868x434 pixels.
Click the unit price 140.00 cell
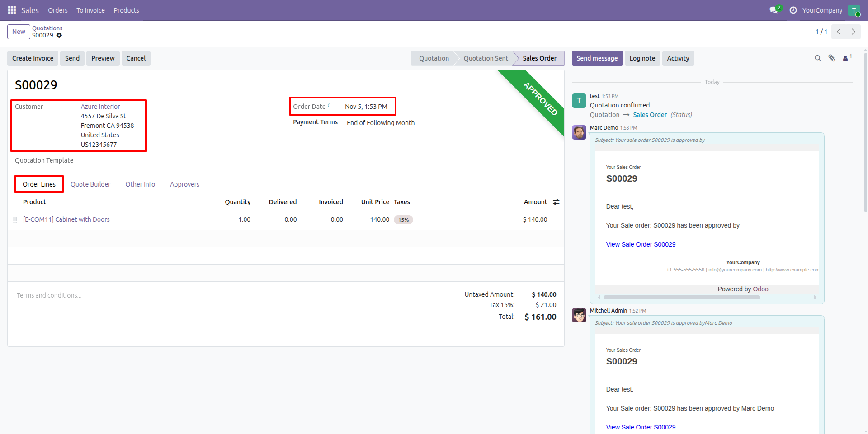[x=380, y=219]
